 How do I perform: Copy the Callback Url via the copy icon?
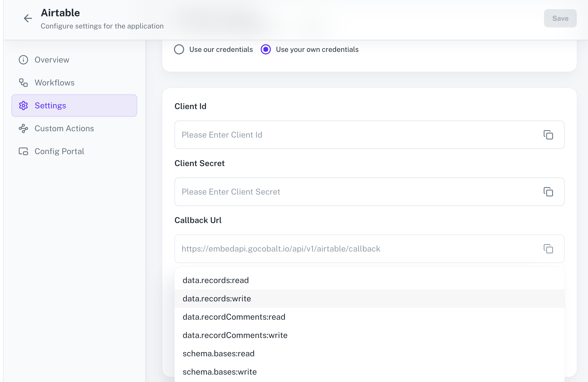click(x=549, y=249)
